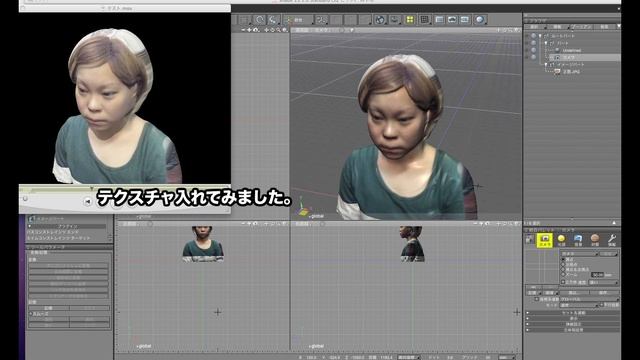640x360 pixels.
Task: Open the brown sphere surface icon
Action: pos(595,240)
